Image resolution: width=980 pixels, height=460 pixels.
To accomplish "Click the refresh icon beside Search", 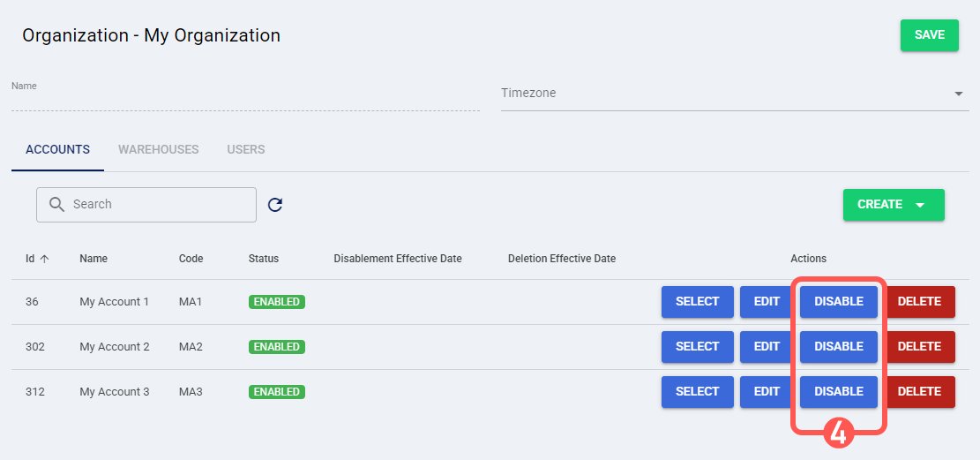I will 275,205.
